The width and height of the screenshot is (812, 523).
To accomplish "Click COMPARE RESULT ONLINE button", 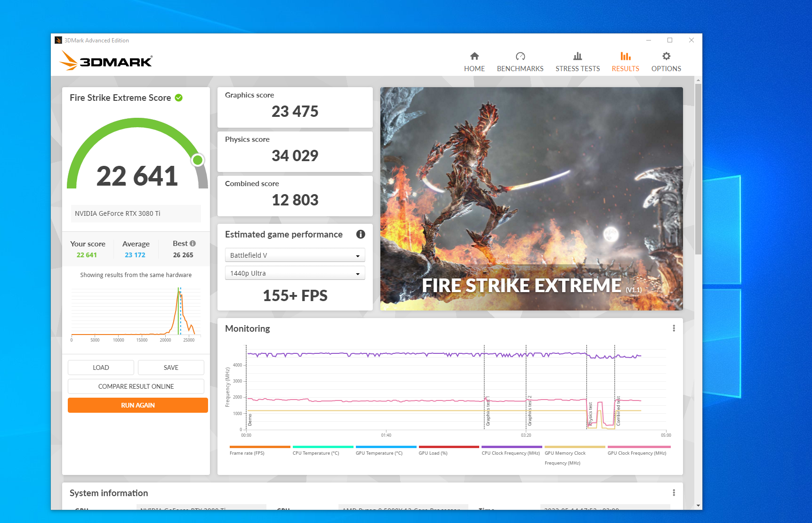I will [x=136, y=386].
